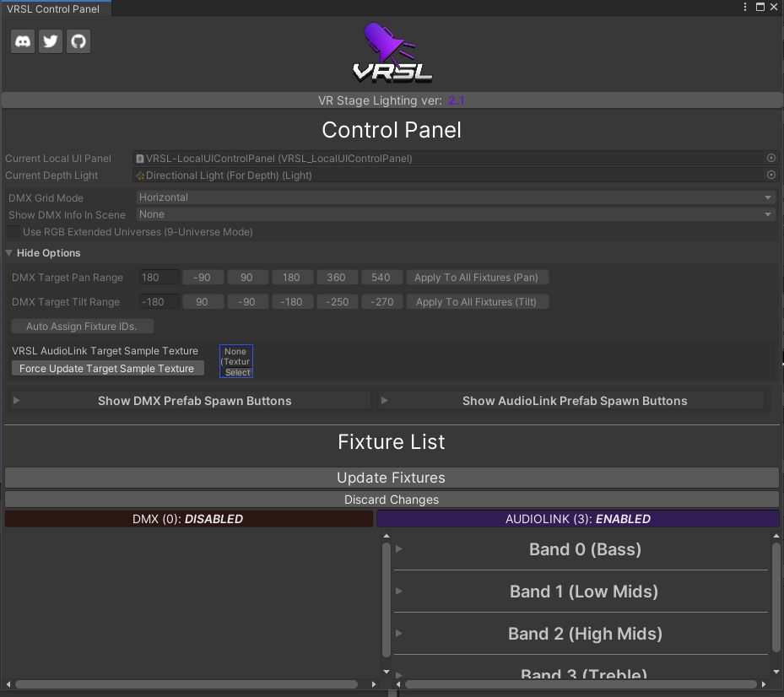Image resolution: width=784 pixels, height=697 pixels.
Task: Click the Discard Changes button
Action: tap(392, 500)
